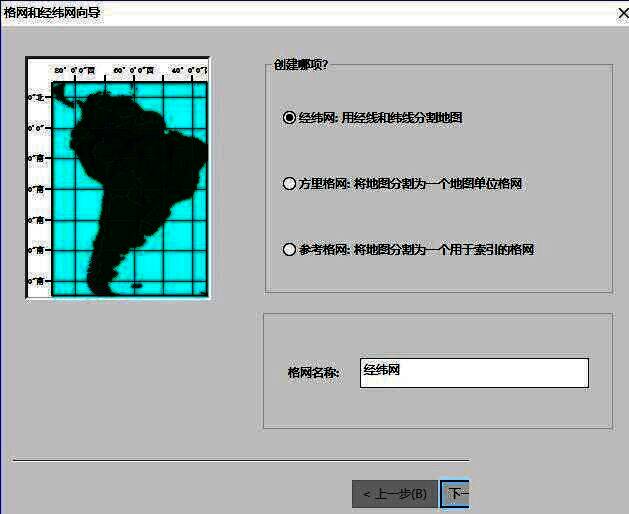
Task: Choose the 方里格网 radio option
Action: coord(290,184)
